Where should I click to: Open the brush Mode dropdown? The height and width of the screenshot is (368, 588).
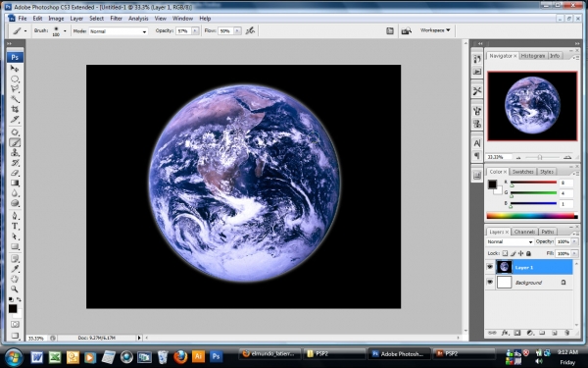pos(119,31)
